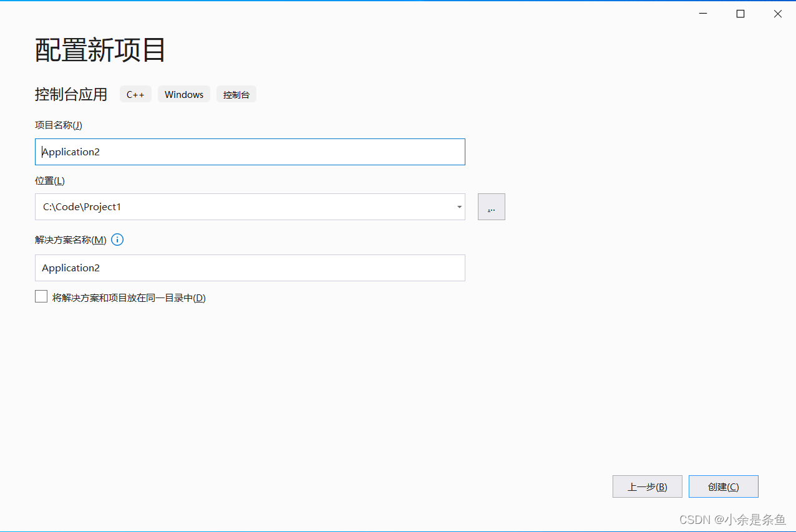Screen dimensions: 796x532
Task: Click the 创建(C) button
Action: [723, 486]
